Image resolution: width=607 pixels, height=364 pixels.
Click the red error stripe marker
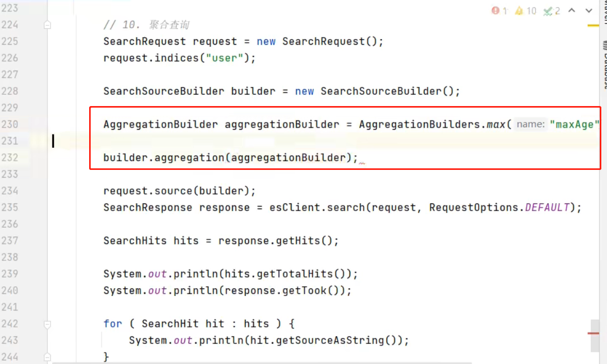pos(593,333)
